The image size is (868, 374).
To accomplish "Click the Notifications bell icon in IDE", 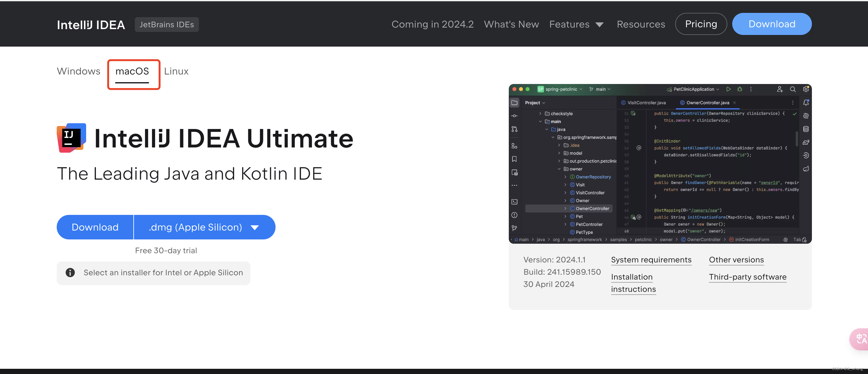I will tap(806, 102).
